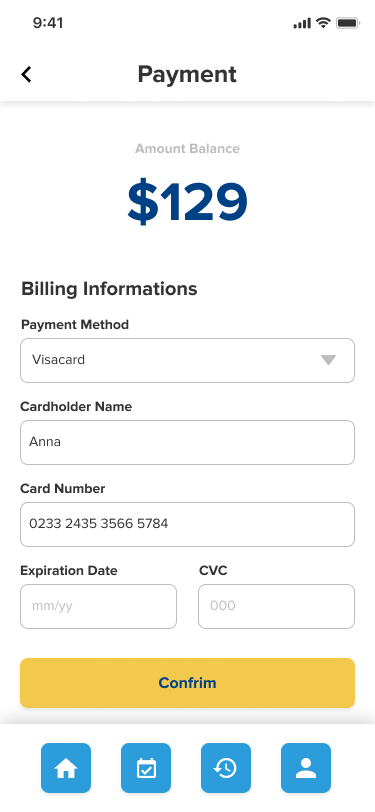The height and width of the screenshot is (812, 375).
Task: Click the CVC field showing 000
Action: click(277, 606)
